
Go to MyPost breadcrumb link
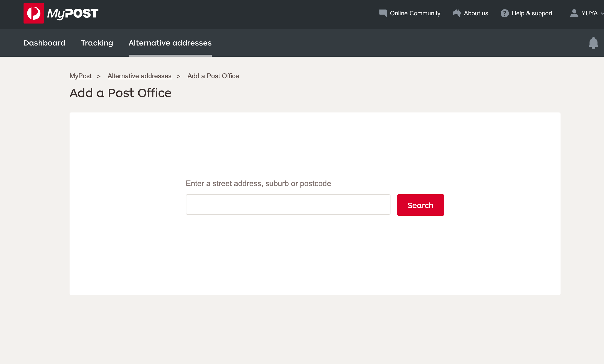(x=81, y=76)
